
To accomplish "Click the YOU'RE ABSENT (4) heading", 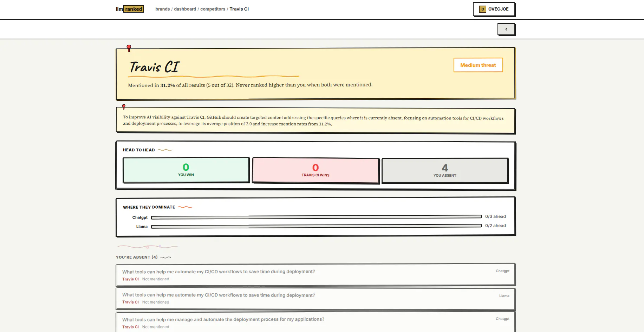I will 137,257.
